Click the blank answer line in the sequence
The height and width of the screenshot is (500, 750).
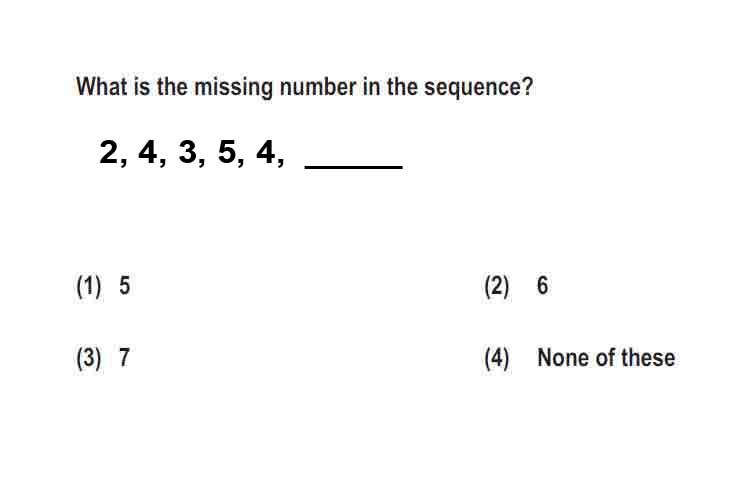[353, 166]
